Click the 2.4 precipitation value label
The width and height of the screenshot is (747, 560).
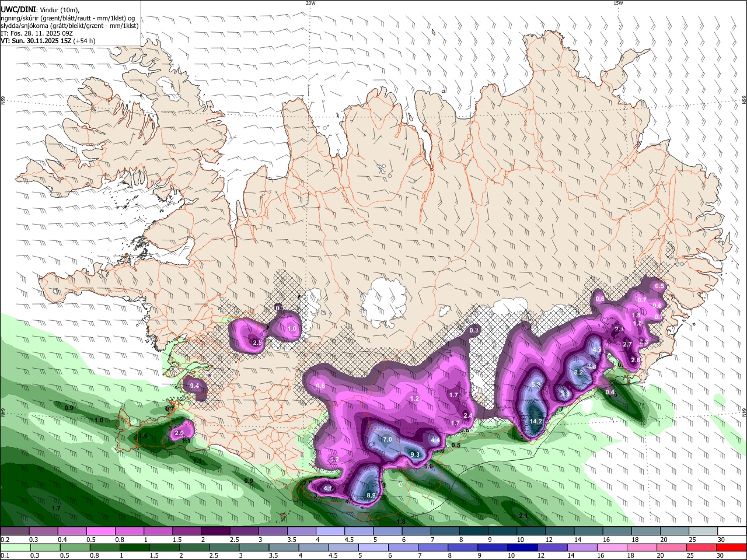pos(467,415)
